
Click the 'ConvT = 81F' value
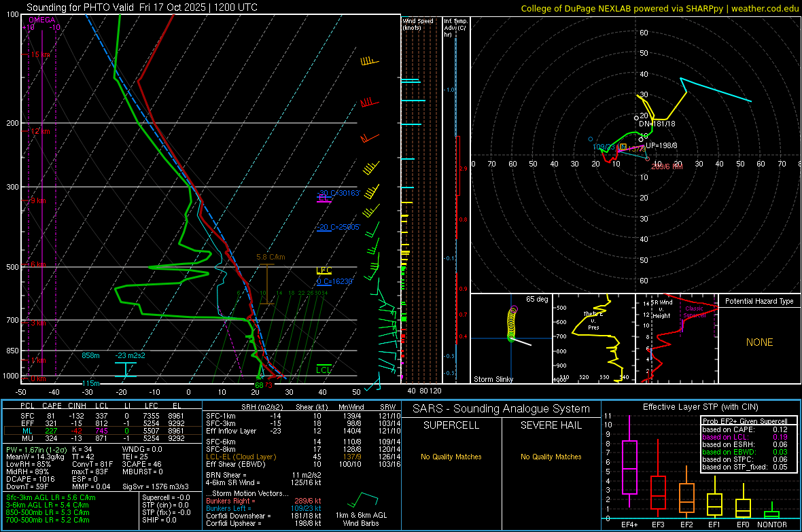[x=92, y=465]
